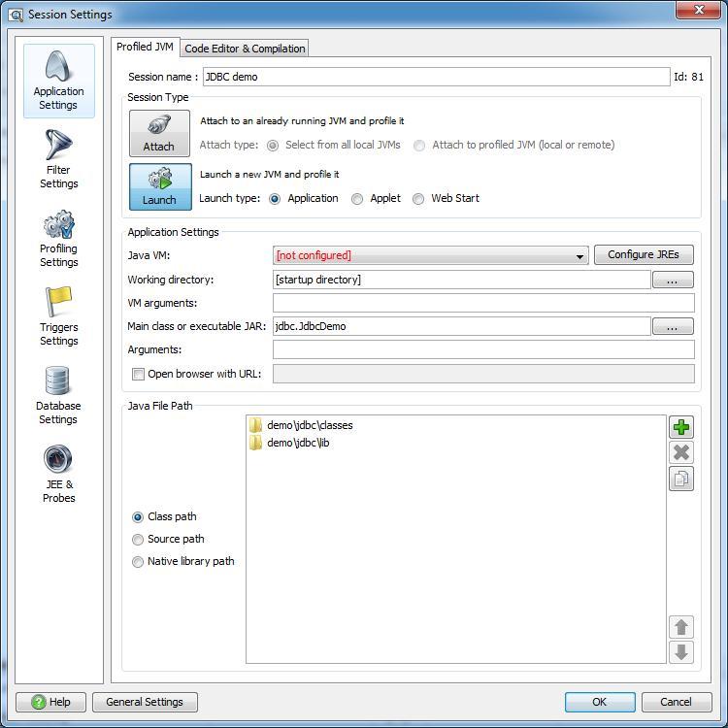Image resolution: width=728 pixels, height=728 pixels.
Task: Select Source path radio button
Action: pyautogui.click(x=138, y=540)
